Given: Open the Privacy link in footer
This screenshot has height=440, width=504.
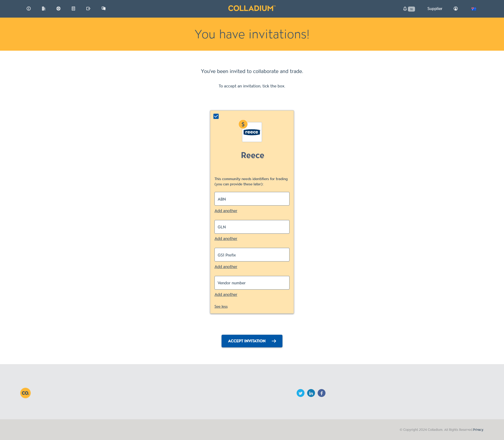Looking at the screenshot, I should pos(478,430).
